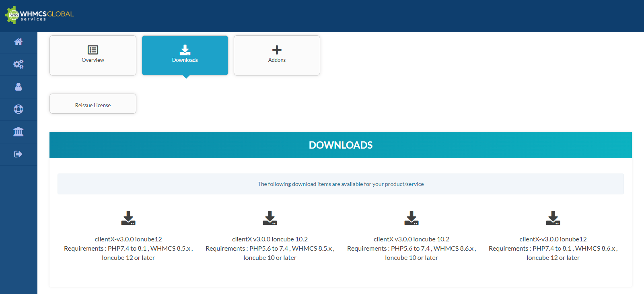This screenshot has height=294, width=644.
Task: Open the services gears icon in sidebar
Action: tap(19, 64)
